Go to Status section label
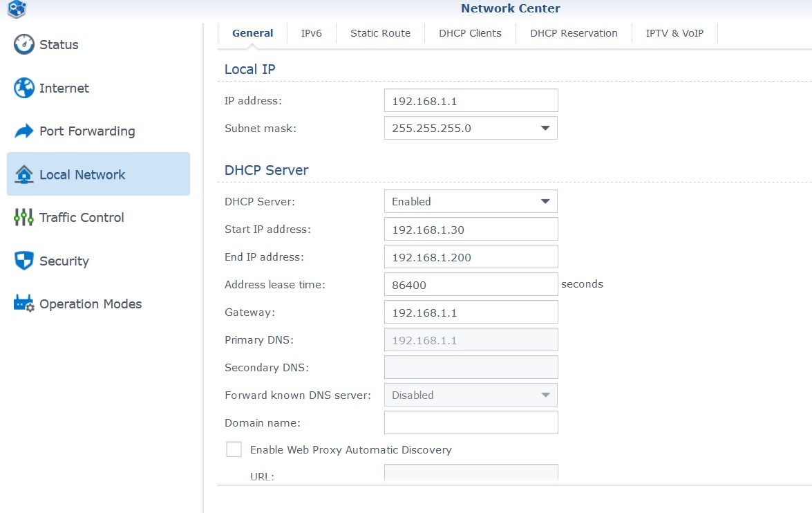Viewport: 812px width, 513px height. (x=59, y=45)
